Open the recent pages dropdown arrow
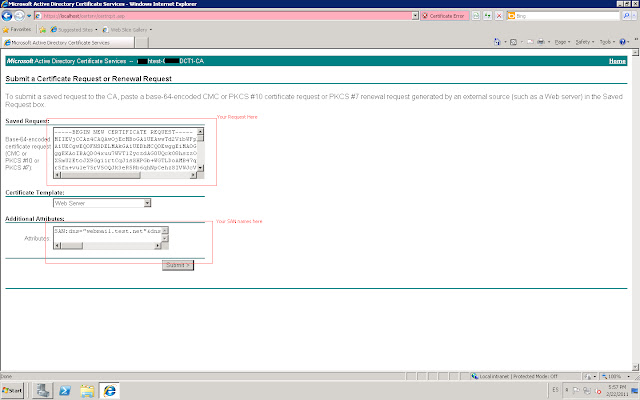The image size is (640, 400). pos(29,16)
